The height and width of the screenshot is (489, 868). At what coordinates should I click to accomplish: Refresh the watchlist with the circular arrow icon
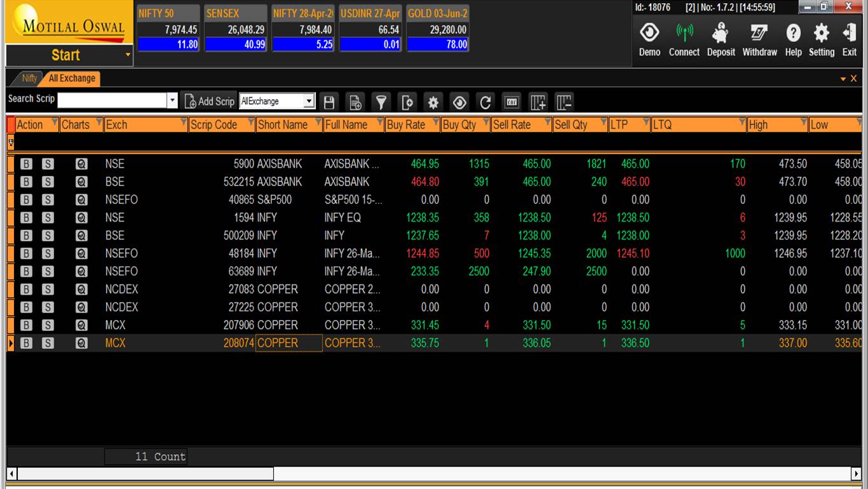(485, 102)
